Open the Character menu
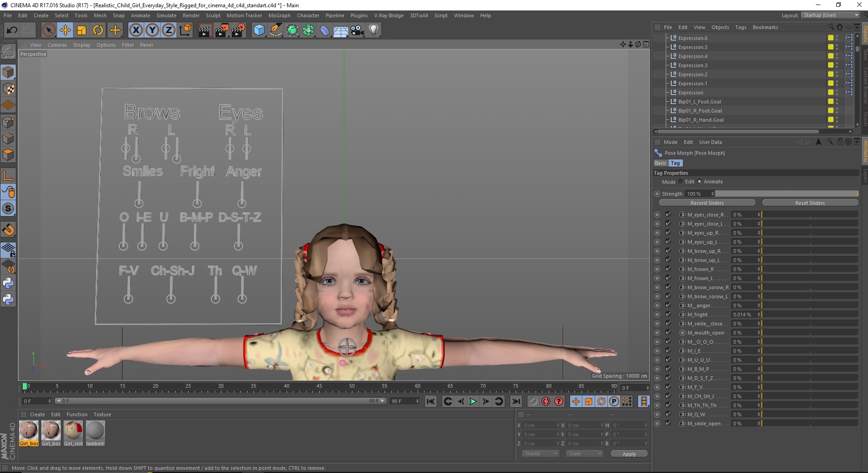Screen dimensions: 868x473 pos(308,15)
